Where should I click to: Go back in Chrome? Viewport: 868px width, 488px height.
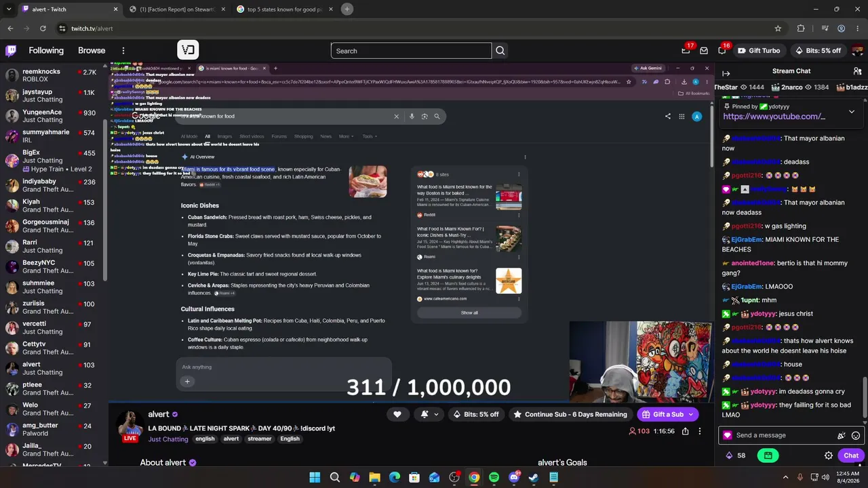10,28
